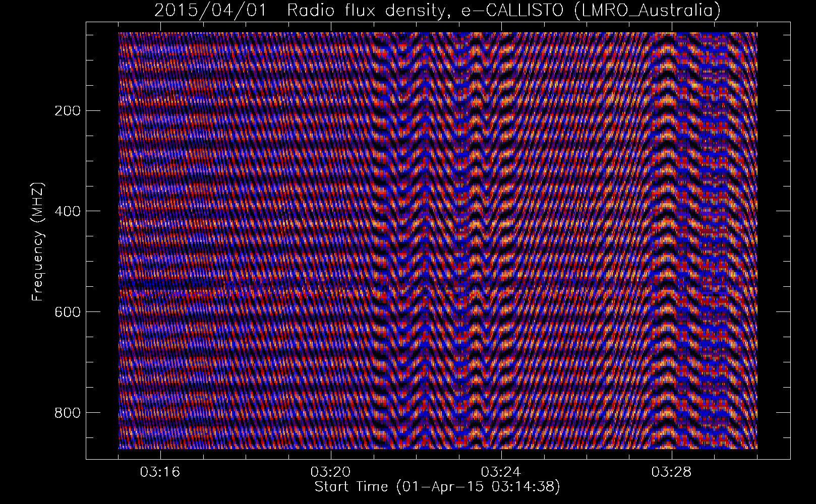Click the '03:16' time axis label
The height and width of the screenshot is (504, 816).
(x=160, y=472)
